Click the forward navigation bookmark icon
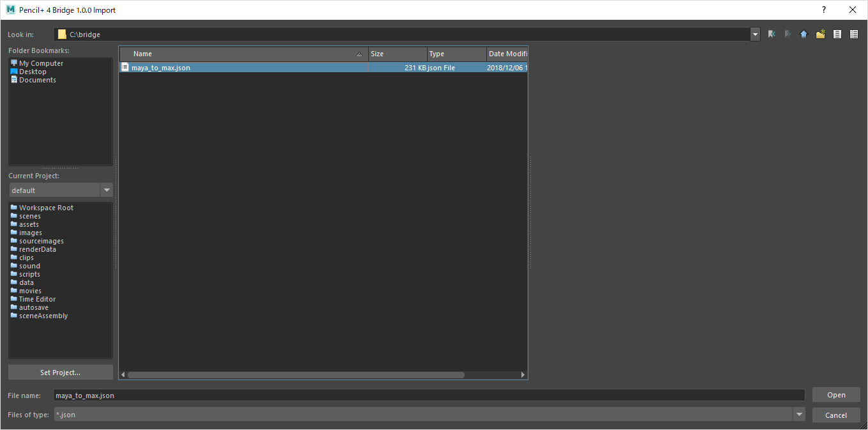Image resolution: width=868 pixels, height=430 pixels. [788, 35]
